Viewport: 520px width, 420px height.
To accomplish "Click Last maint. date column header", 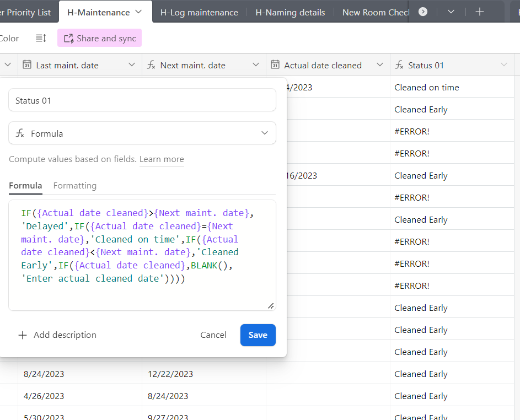I will click(x=80, y=64).
